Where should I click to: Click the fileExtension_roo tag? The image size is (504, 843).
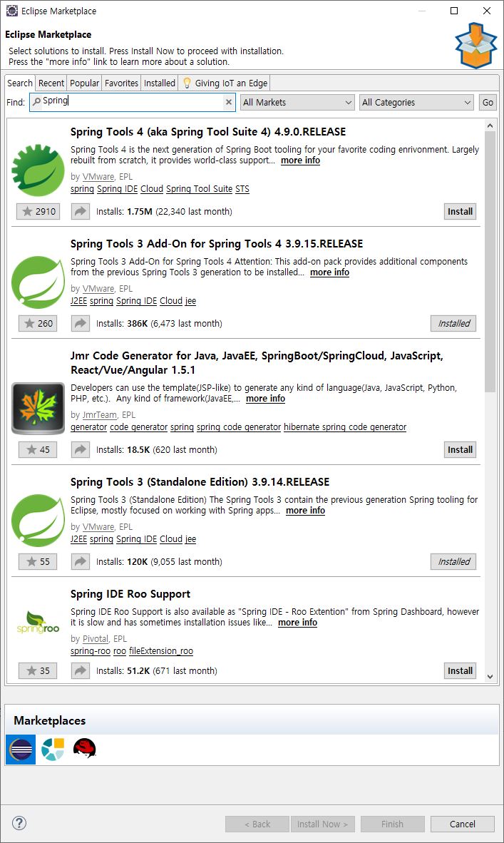tap(161, 650)
